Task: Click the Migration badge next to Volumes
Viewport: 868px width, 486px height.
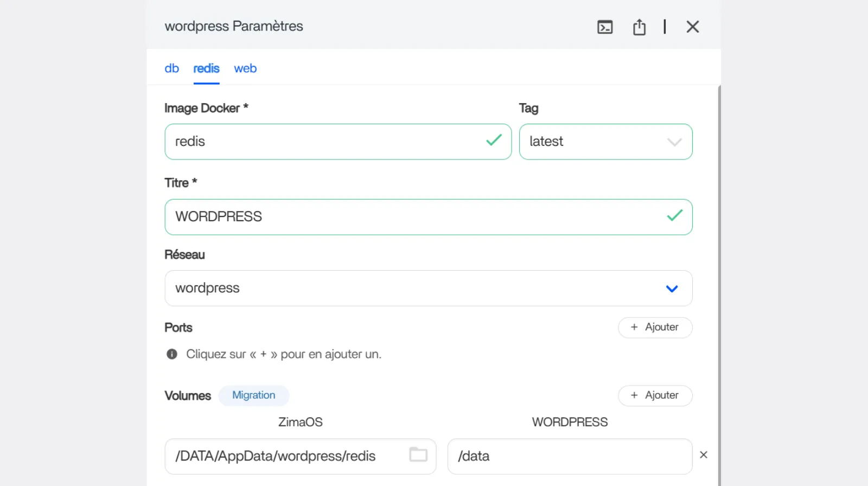Action: click(253, 395)
